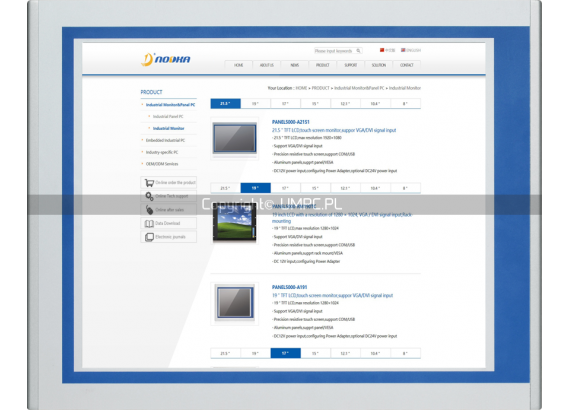Select the 21.5" tab in the bottom tab row

click(x=225, y=353)
